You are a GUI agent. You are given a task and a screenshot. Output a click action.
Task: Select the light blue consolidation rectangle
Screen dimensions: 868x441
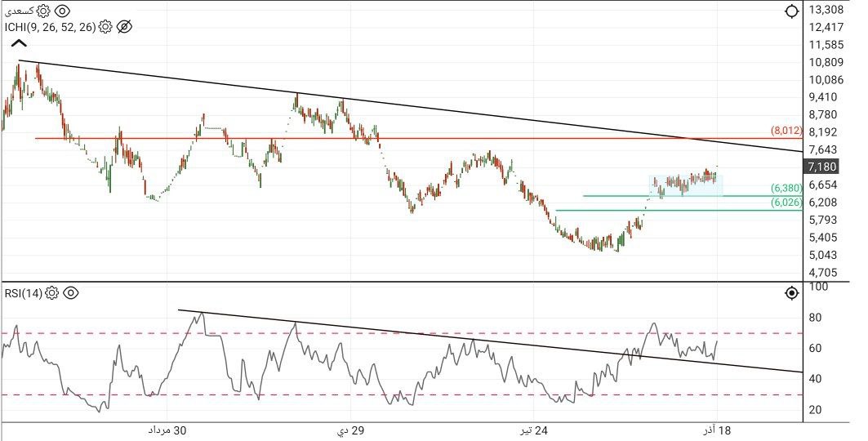click(686, 186)
